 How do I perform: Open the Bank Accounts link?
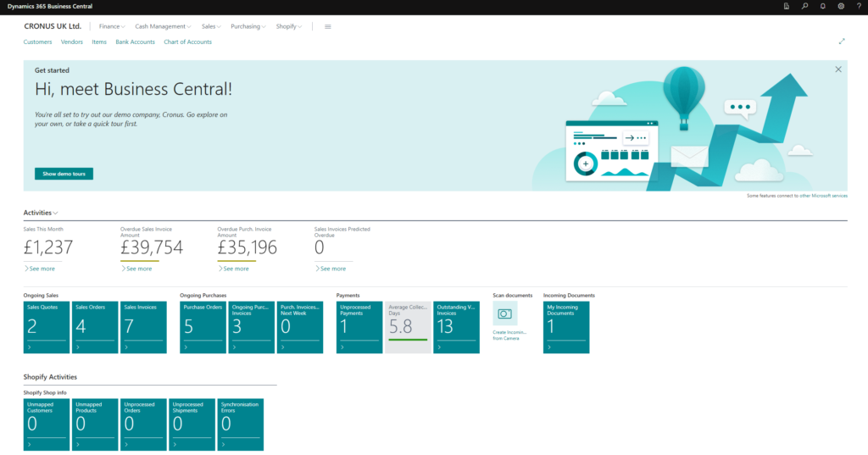pyautogui.click(x=135, y=42)
